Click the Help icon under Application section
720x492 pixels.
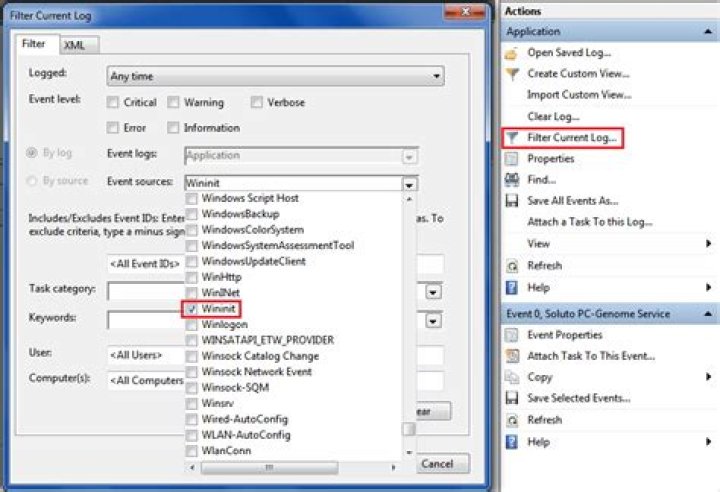click(512, 288)
